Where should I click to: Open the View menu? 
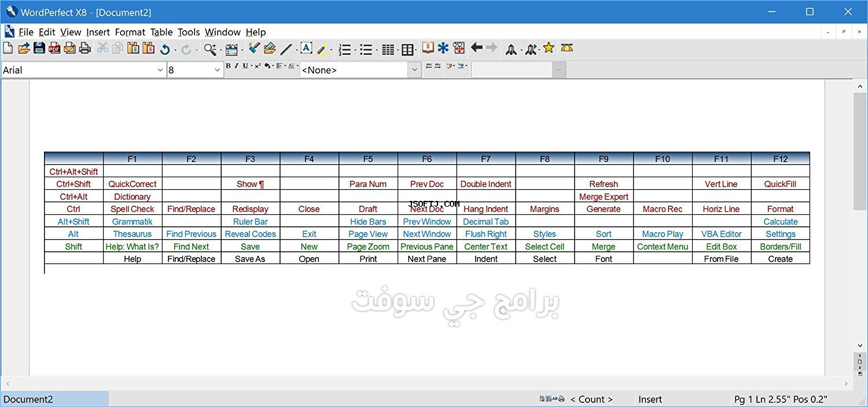71,32
